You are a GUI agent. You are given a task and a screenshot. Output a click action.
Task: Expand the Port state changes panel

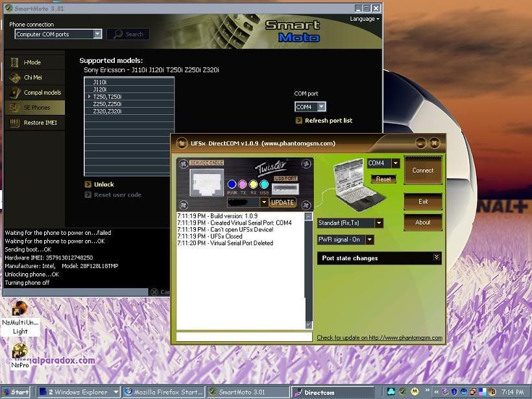pos(437,257)
